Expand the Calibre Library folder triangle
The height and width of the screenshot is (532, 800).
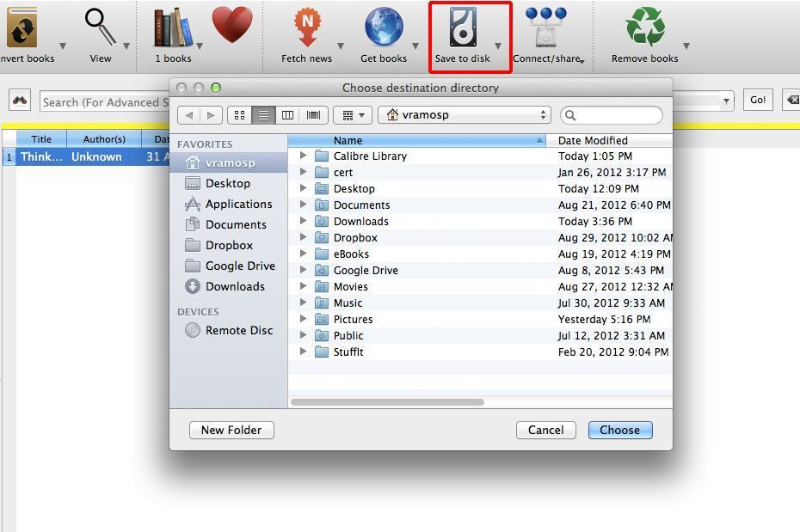pyautogui.click(x=303, y=156)
